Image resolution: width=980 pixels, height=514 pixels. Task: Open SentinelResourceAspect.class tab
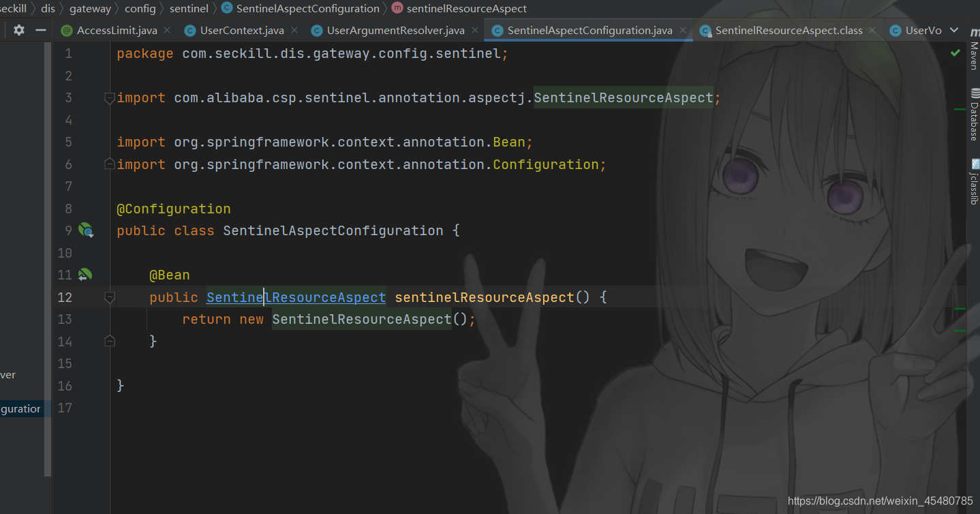pyautogui.click(x=788, y=31)
